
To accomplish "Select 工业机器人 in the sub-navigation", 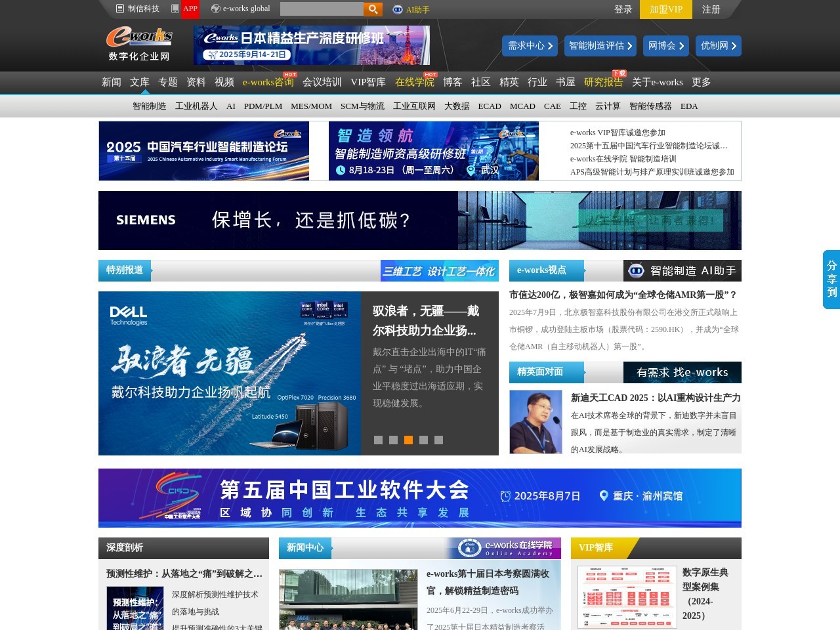I will coord(196,106).
